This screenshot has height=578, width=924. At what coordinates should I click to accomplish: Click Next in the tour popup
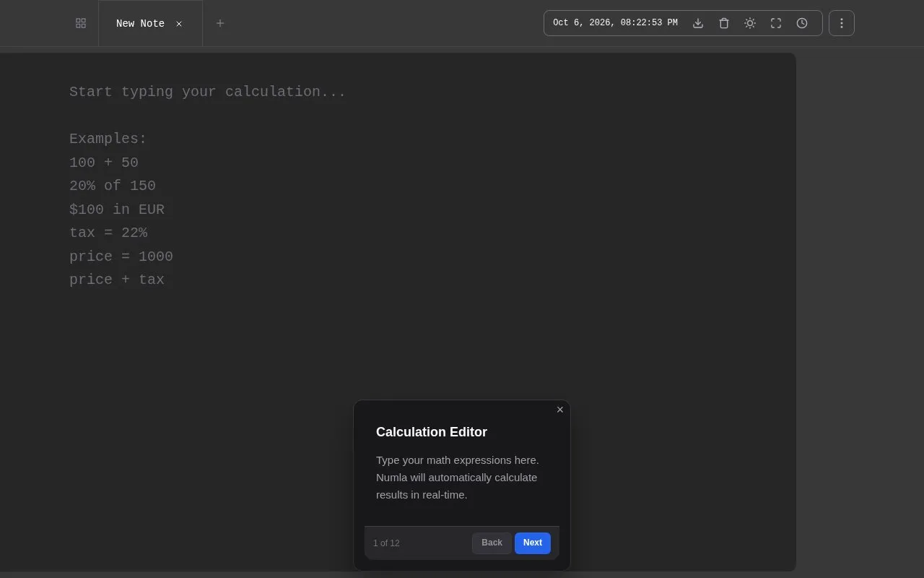[533, 543]
